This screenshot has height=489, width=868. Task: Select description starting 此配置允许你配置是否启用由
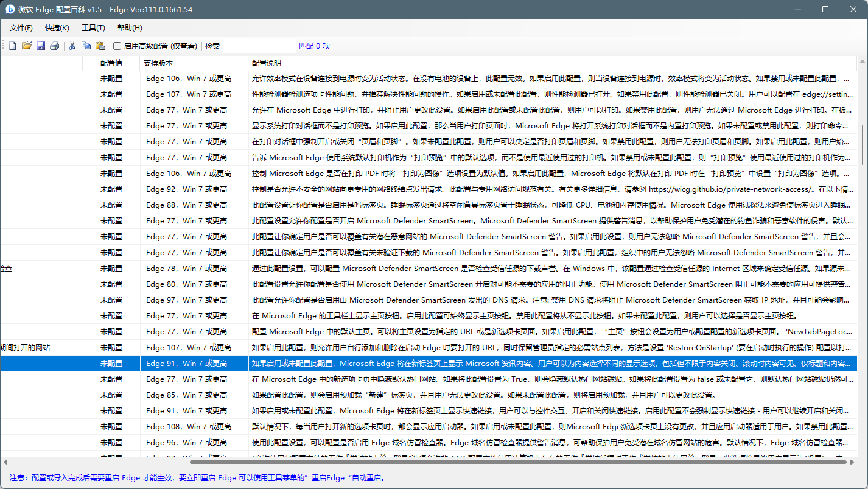point(553,300)
